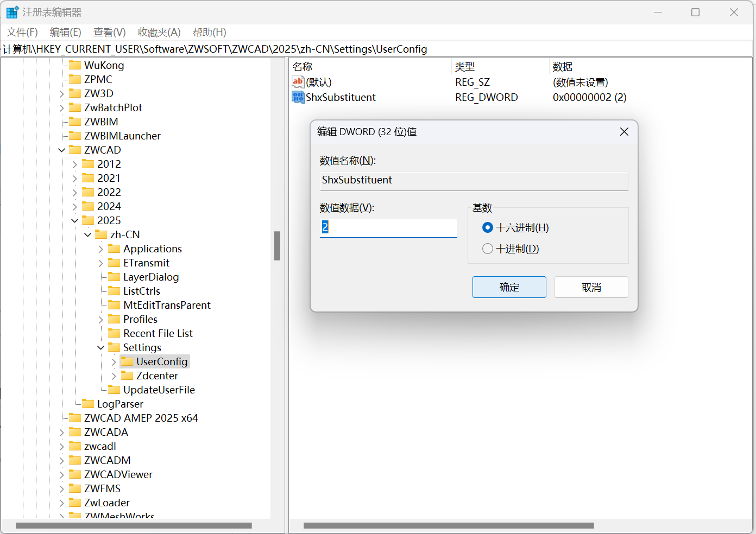Expand the ZW3D tree node

pos(62,94)
